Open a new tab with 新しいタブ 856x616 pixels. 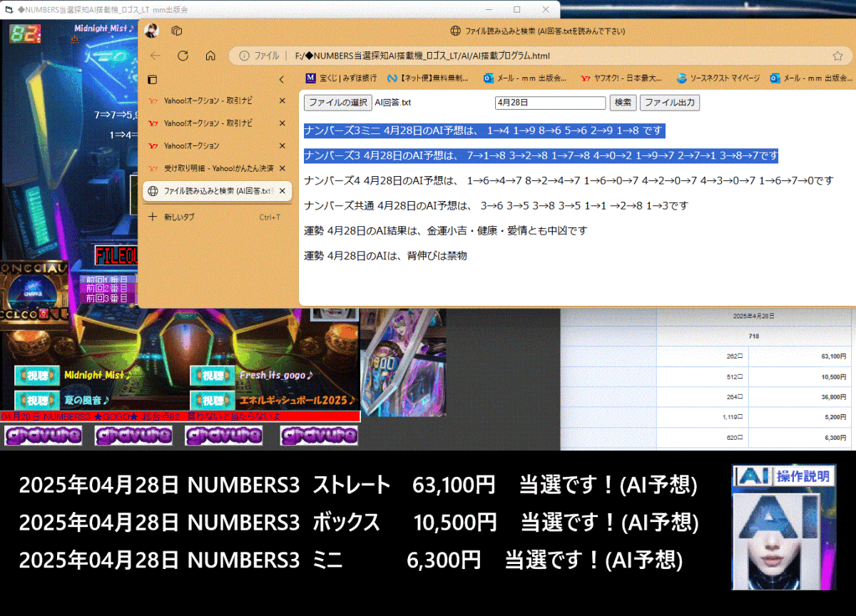(x=178, y=217)
